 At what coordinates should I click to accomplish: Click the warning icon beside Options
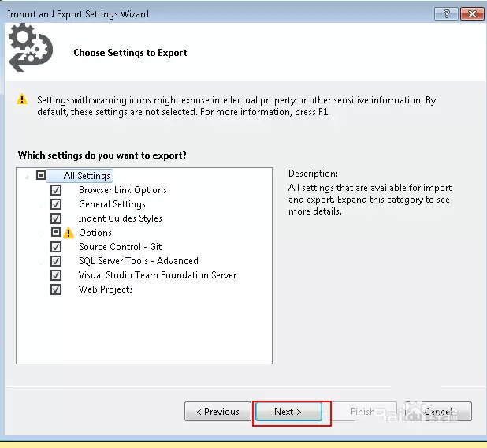point(68,233)
